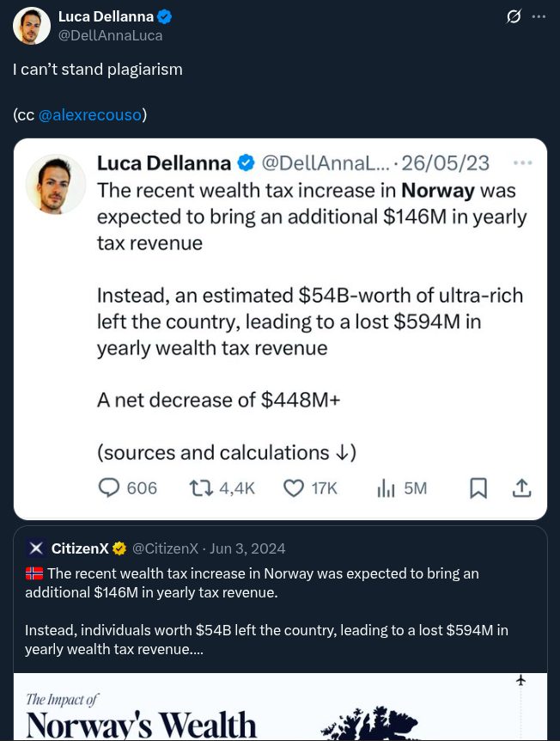The height and width of the screenshot is (741, 560).
Task: Open the three-dot menu inside the embedded tweet image
Action: pos(521,162)
